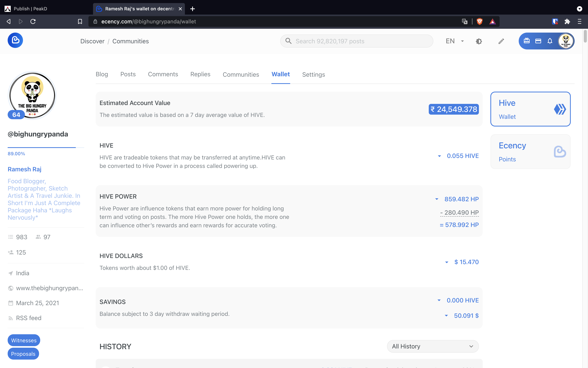Bookmark this page
The image size is (588, 368).
pos(80,21)
